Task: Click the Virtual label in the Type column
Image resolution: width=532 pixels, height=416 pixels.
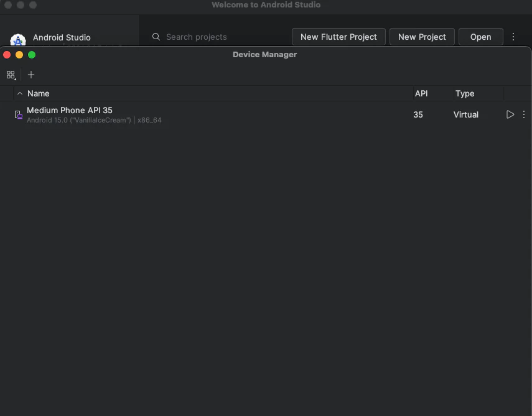Action: coord(465,114)
